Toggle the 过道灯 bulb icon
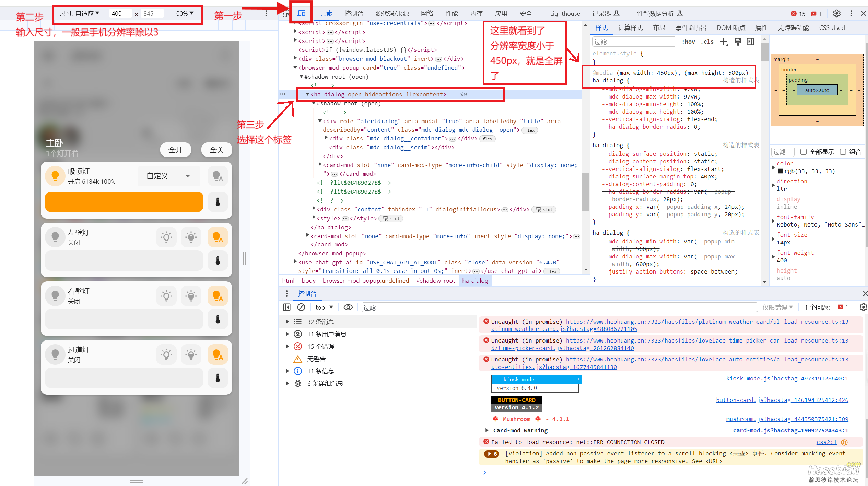The image size is (868, 486). (55, 355)
